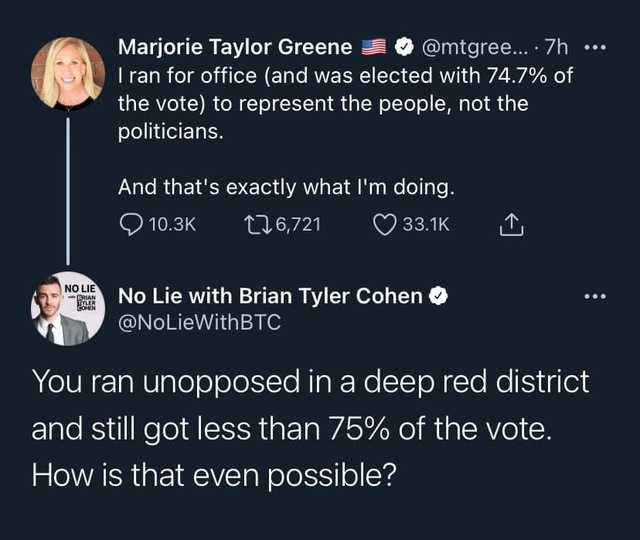
Task: Click the 33.1K likes count
Action: tap(426, 224)
